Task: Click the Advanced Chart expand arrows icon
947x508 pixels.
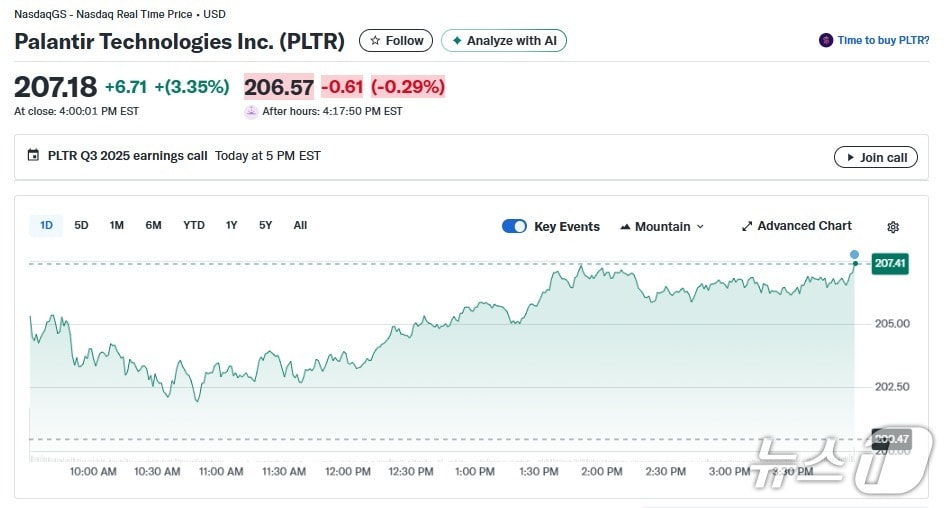Action: (746, 227)
